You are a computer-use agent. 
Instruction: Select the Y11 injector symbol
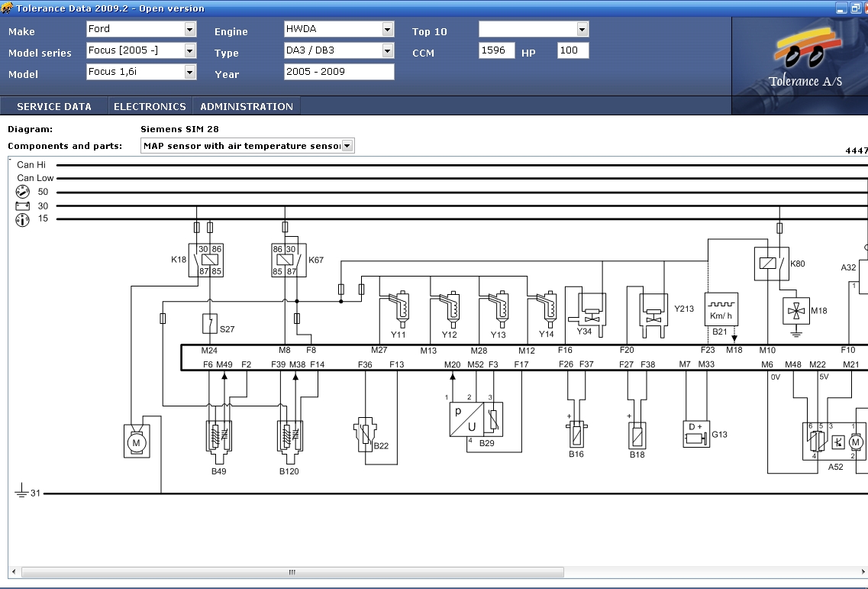[x=400, y=309]
